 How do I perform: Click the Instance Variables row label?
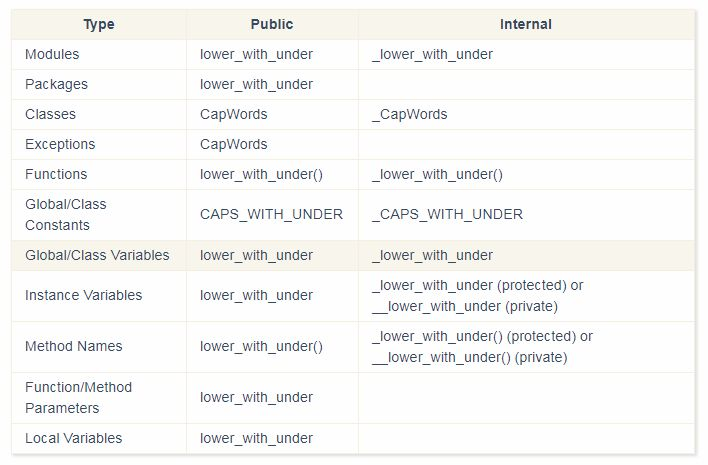click(x=83, y=295)
